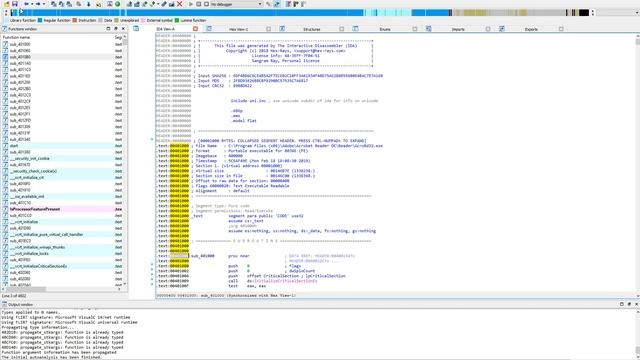Image resolution: width=640 pixels, height=360 pixels.
Task: Click Line 3 of 4682 status text
Action: click(x=14, y=296)
